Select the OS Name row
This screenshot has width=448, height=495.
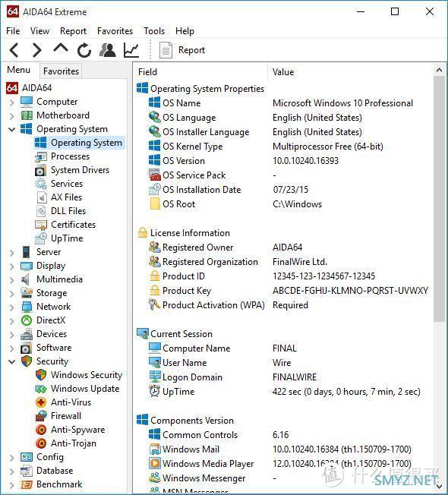[x=284, y=103]
